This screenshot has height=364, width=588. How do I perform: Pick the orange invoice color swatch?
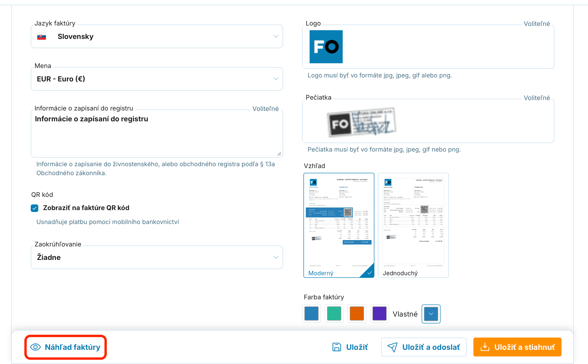pyautogui.click(x=357, y=314)
